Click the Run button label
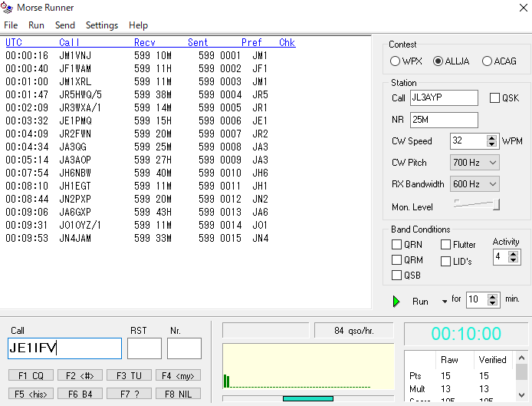 pos(420,302)
